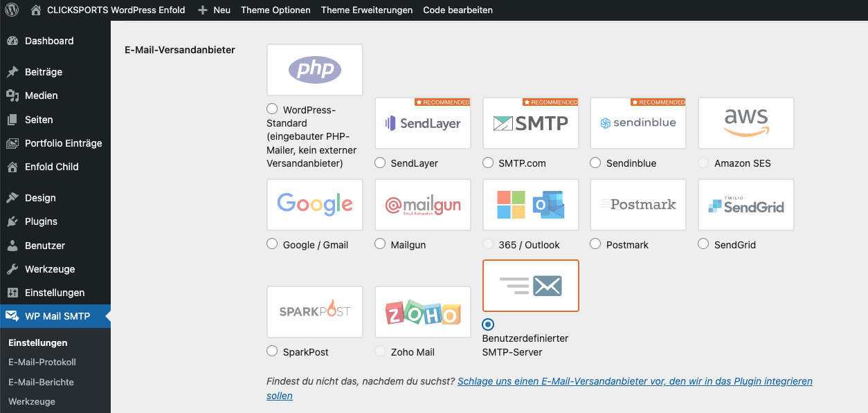Open the E-Mail-Protokoll submenu item
The height and width of the screenshot is (413, 868).
(42, 362)
